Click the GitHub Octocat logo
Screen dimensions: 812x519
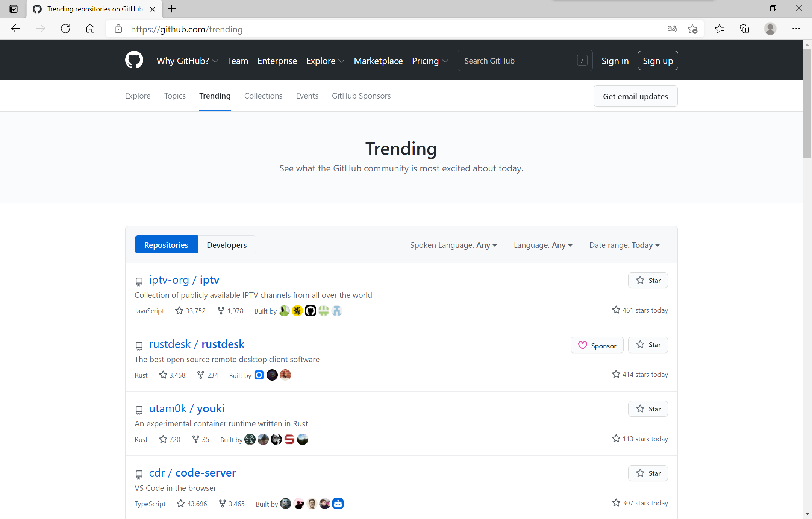tap(134, 60)
